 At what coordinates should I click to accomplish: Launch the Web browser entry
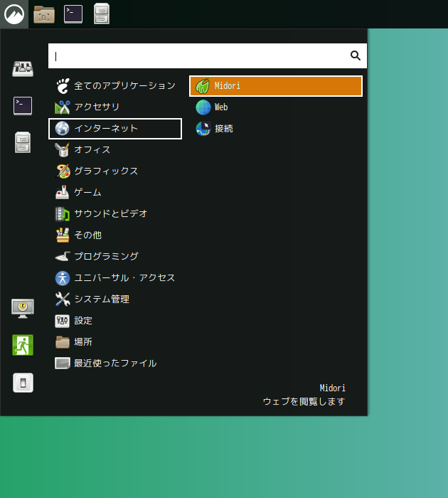[276, 107]
